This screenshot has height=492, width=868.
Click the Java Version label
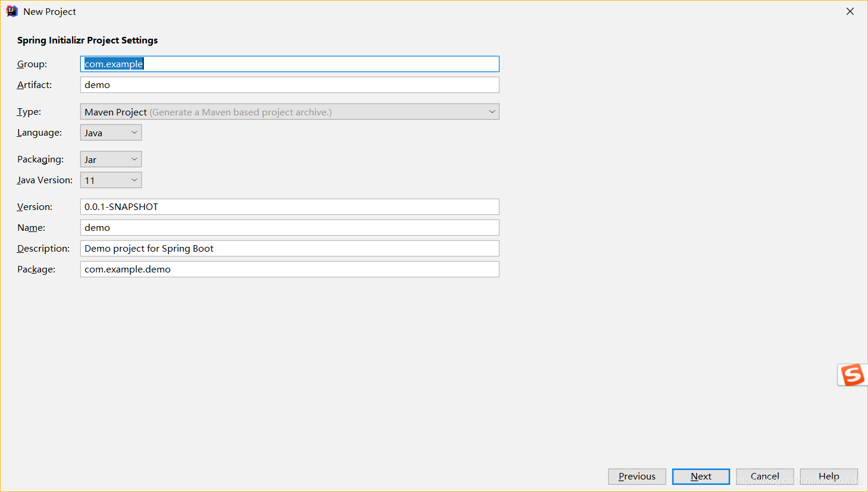(45, 180)
